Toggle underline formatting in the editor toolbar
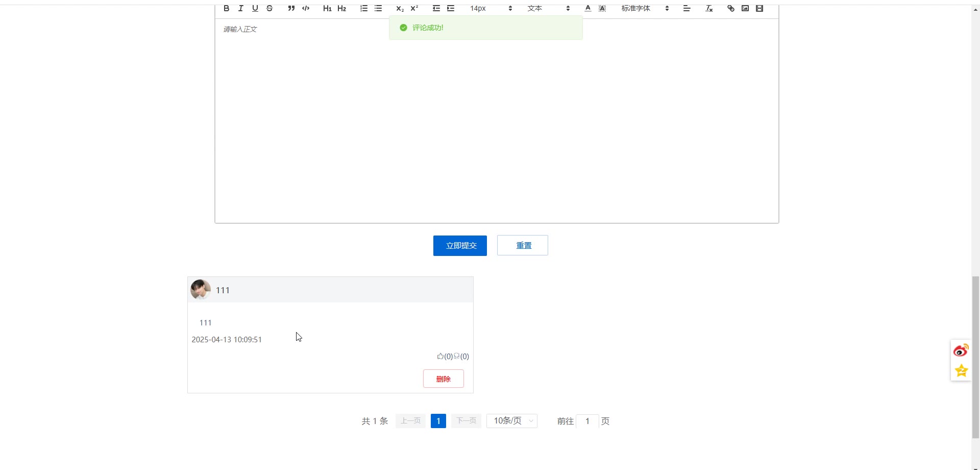Viewport: 980px width, 470px height. pyautogui.click(x=255, y=8)
